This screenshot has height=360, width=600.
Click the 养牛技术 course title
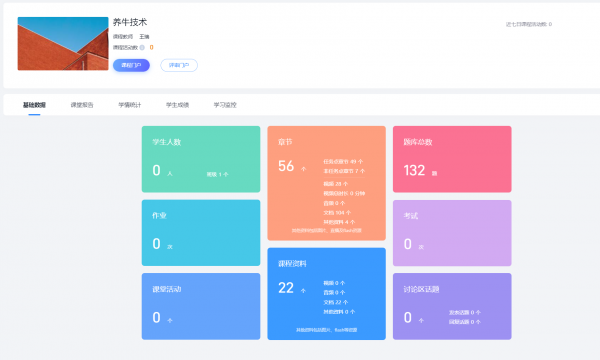point(130,22)
